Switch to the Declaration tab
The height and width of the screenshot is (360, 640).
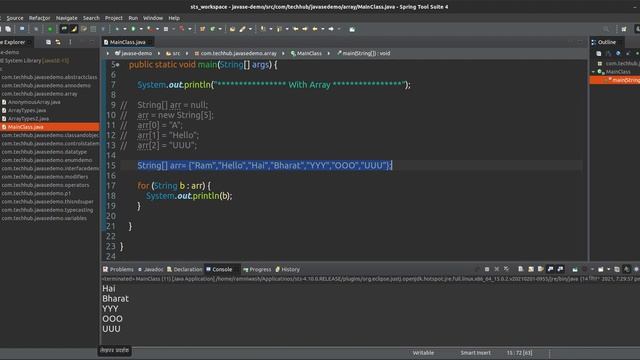[x=185, y=269]
